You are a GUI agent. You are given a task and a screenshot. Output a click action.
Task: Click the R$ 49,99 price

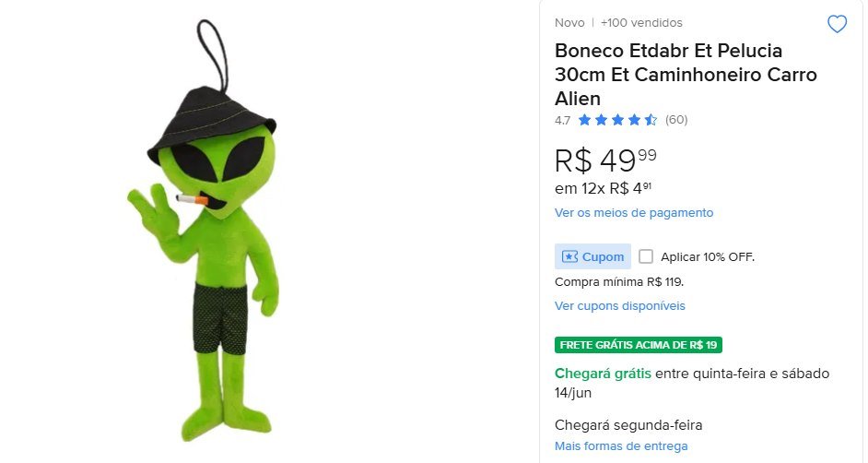(605, 160)
